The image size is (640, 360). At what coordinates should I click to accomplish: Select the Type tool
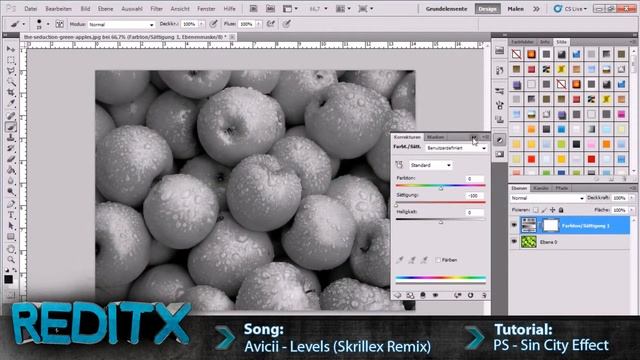click(11, 215)
